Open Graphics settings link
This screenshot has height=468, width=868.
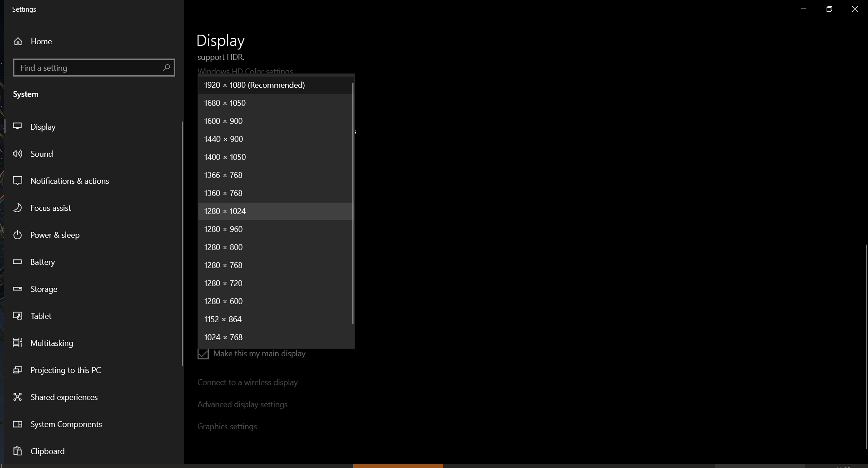(x=227, y=427)
